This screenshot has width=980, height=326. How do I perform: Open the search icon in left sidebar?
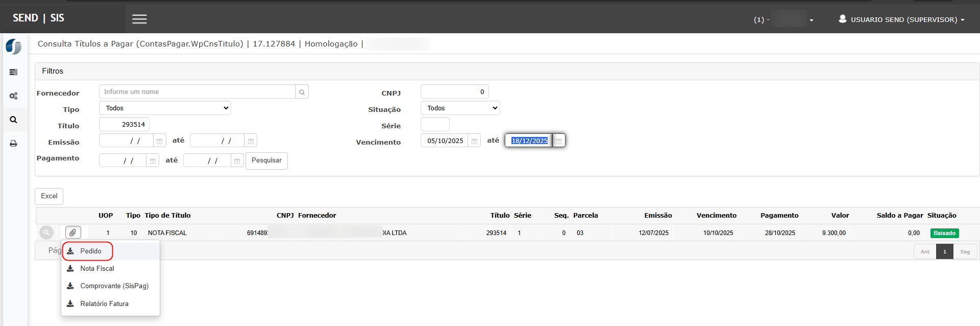coord(14,120)
